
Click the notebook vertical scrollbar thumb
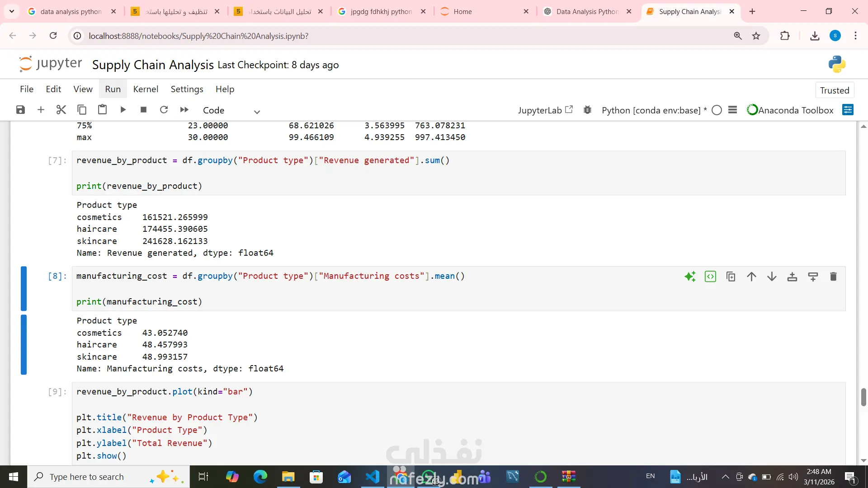863,397
